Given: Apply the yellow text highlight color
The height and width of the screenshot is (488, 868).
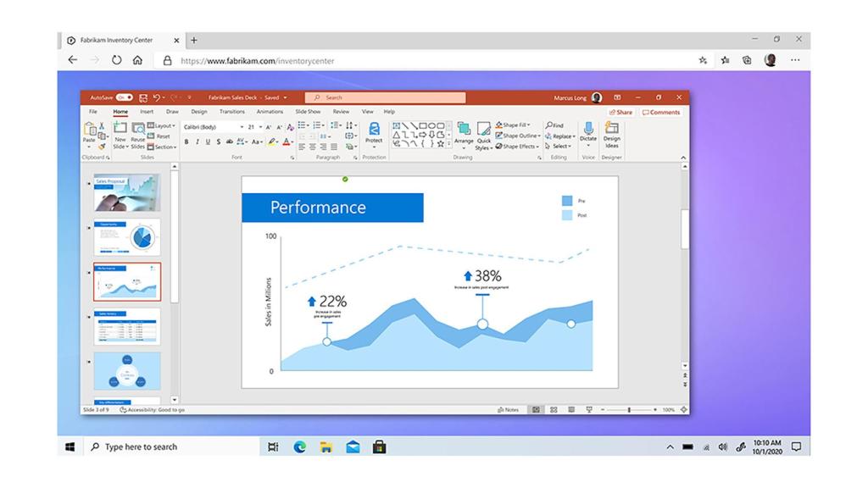Looking at the screenshot, I should tap(271, 142).
